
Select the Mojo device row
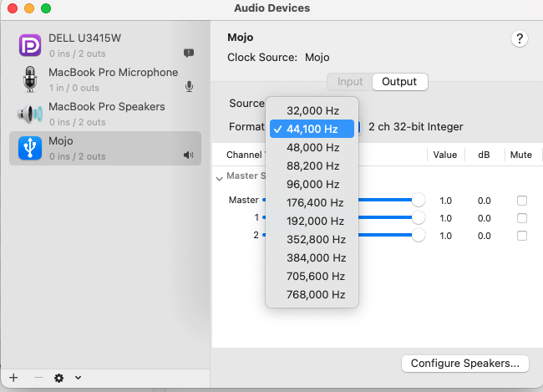tap(105, 148)
